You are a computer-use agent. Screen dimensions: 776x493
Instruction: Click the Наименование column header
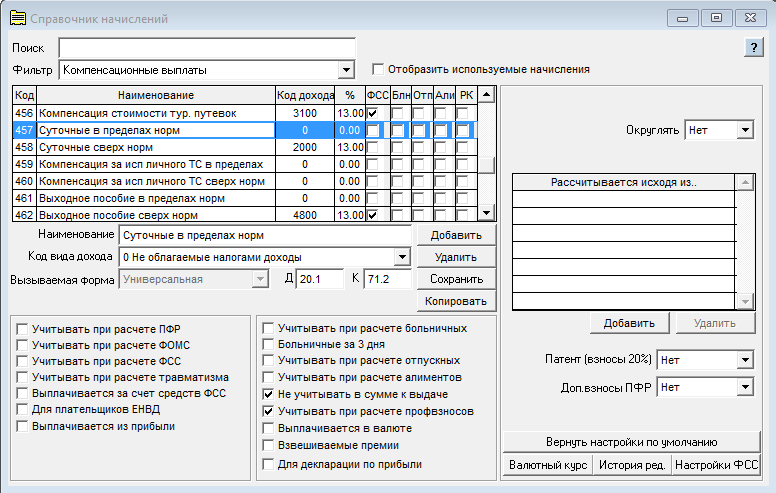point(156,95)
